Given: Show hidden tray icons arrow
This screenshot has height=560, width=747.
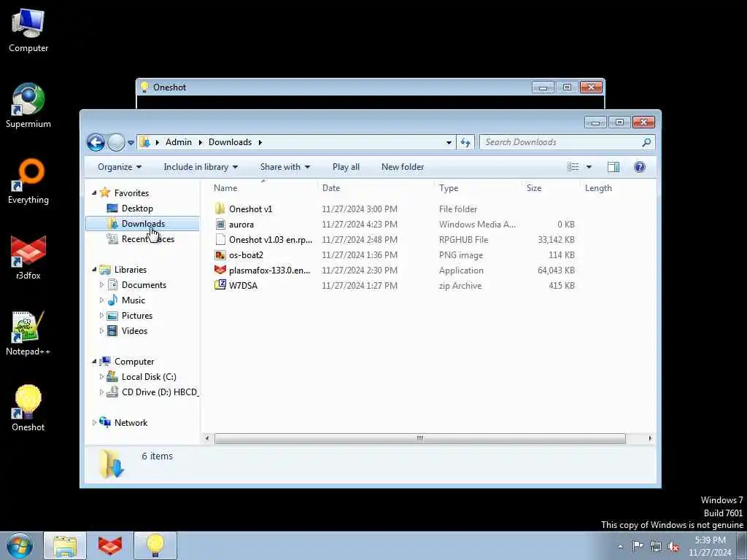Looking at the screenshot, I should pos(620,547).
